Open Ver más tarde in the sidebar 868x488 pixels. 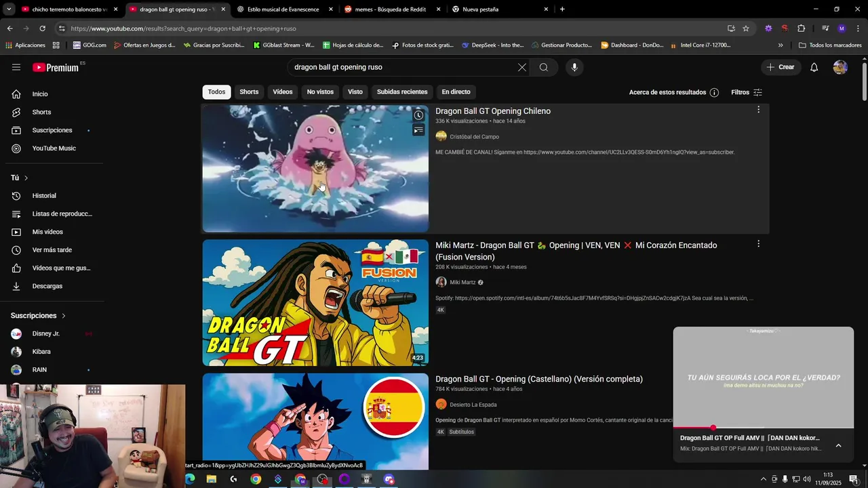[x=52, y=250]
